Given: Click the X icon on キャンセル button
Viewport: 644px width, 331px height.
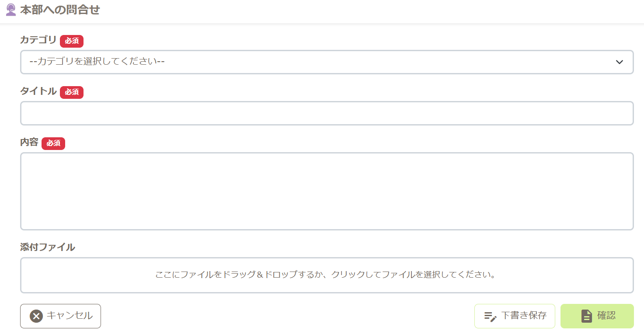Looking at the screenshot, I should (x=36, y=316).
